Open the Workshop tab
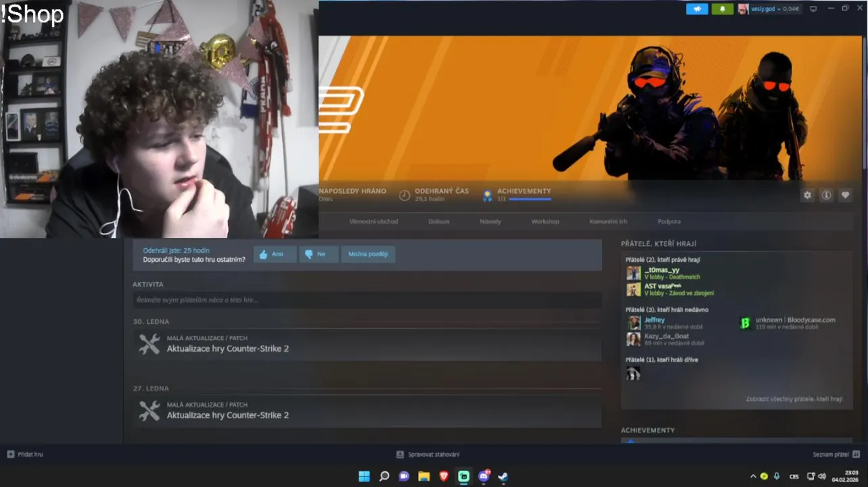Image resolution: width=868 pixels, height=487 pixels. point(545,221)
